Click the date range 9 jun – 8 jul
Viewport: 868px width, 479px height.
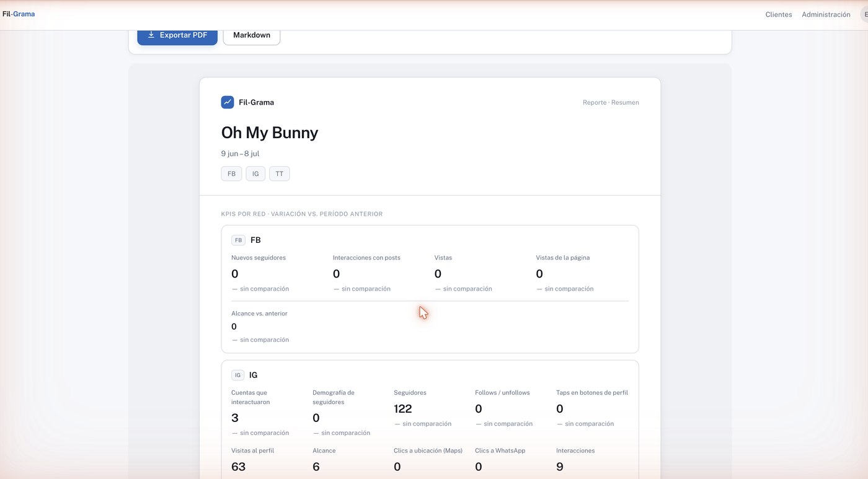(x=241, y=154)
